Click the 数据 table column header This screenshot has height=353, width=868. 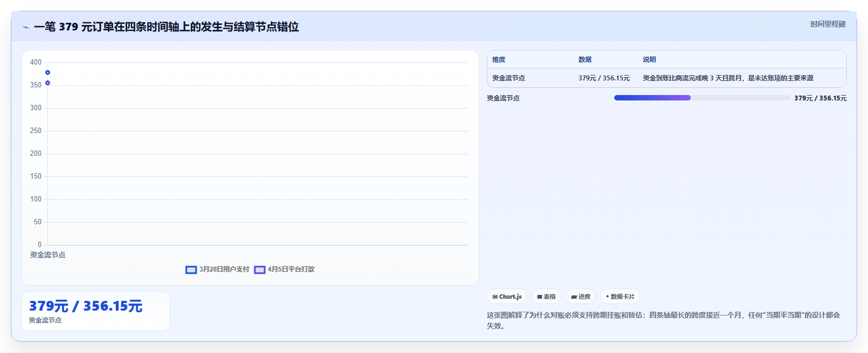(x=585, y=60)
